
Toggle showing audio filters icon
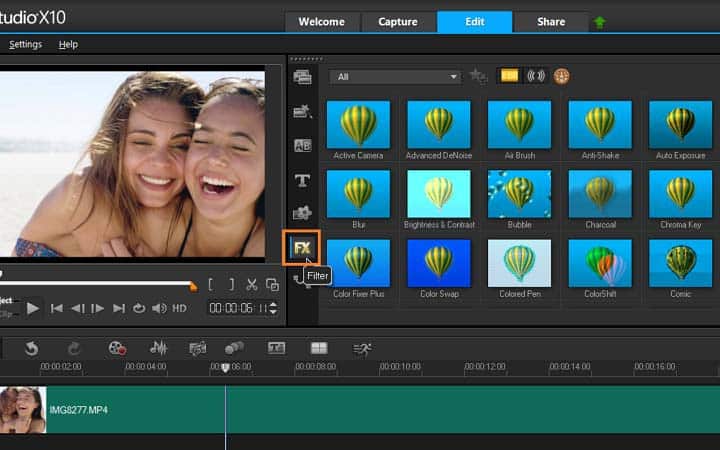pyautogui.click(x=535, y=76)
